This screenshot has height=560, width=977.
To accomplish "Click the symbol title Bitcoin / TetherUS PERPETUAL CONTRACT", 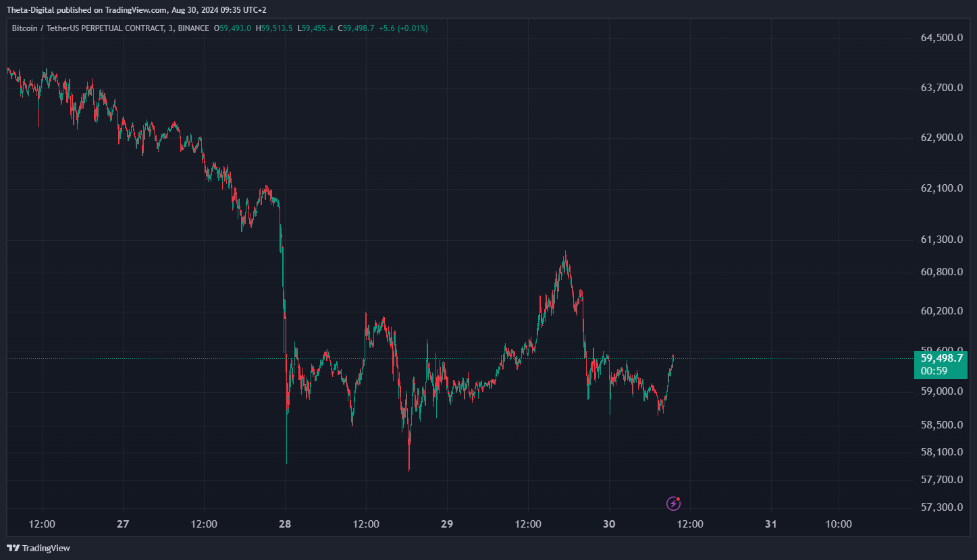I will [x=88, y=28].
